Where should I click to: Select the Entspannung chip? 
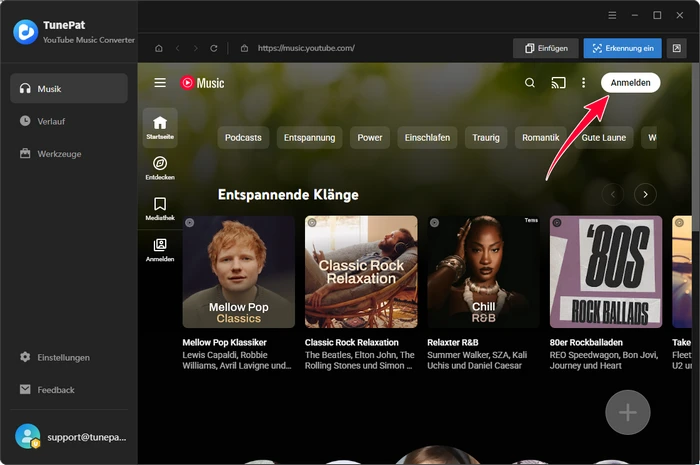(x=309, y=137)
